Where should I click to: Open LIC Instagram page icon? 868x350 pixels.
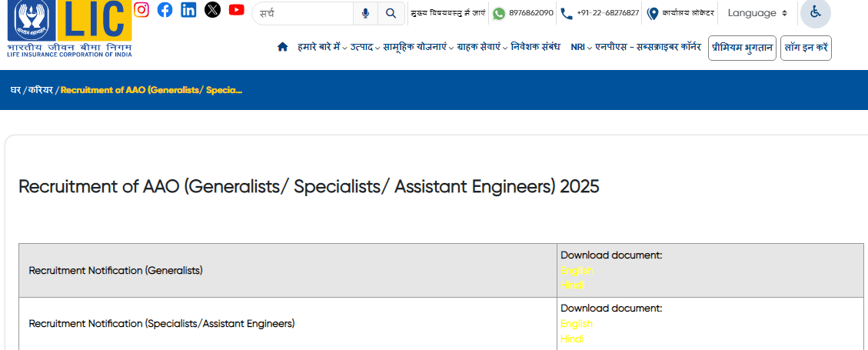141,10
